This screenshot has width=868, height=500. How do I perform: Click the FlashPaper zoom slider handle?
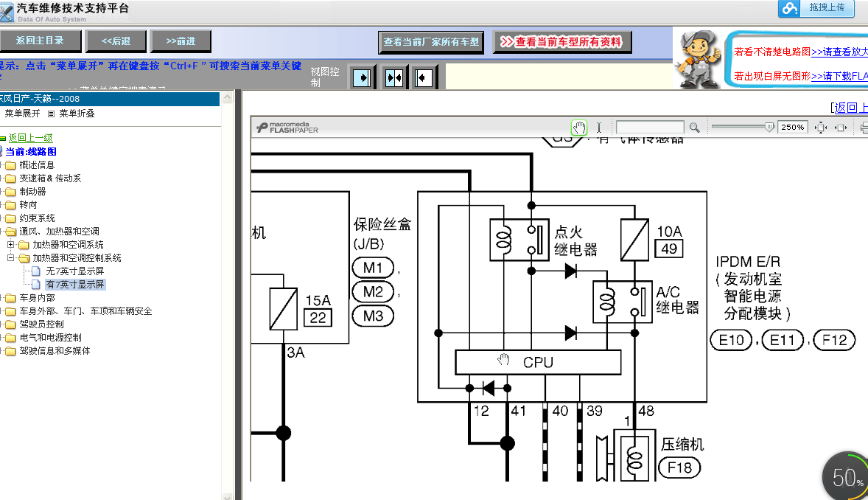pyautogui.click(x=769, y=128)
